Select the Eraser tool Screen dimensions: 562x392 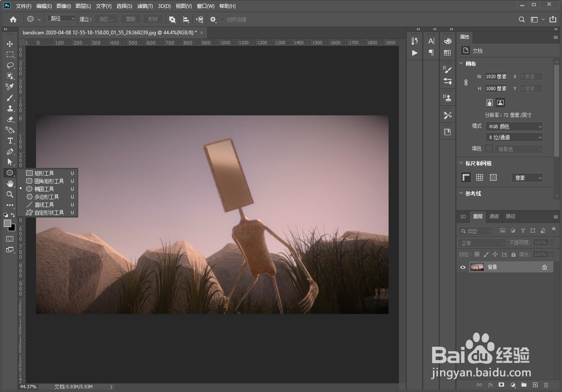(10, 119)
